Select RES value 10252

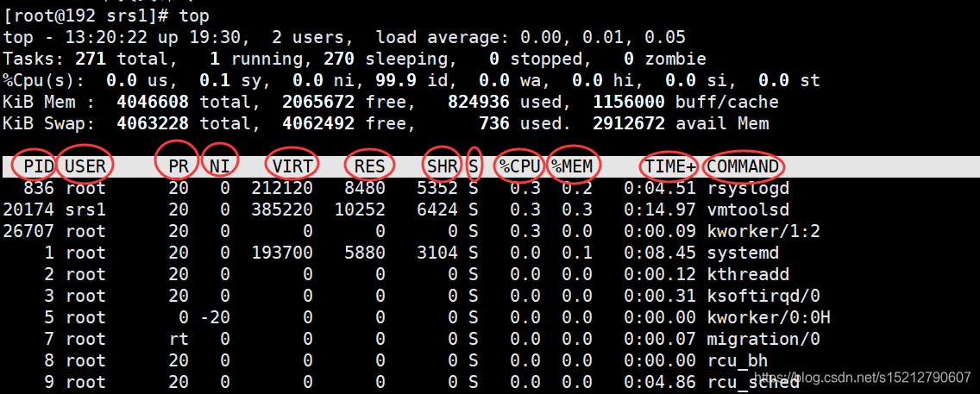coord(360,210)
